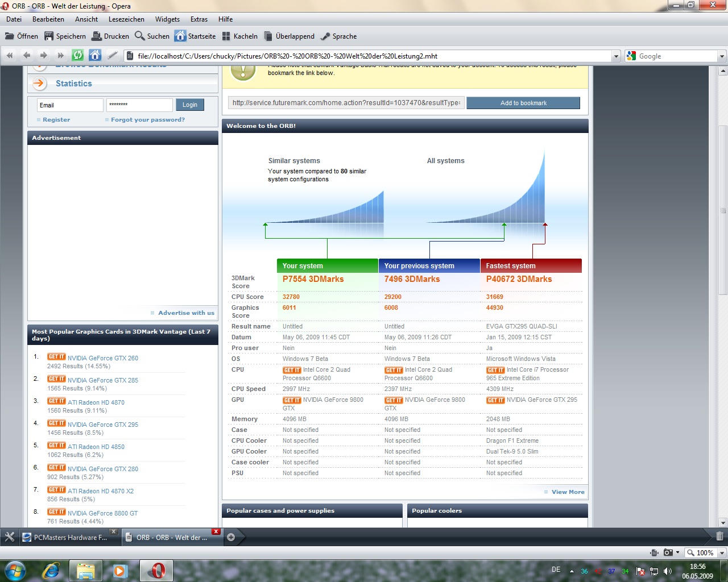Click the futuremark result URL field

coord(346,103)
